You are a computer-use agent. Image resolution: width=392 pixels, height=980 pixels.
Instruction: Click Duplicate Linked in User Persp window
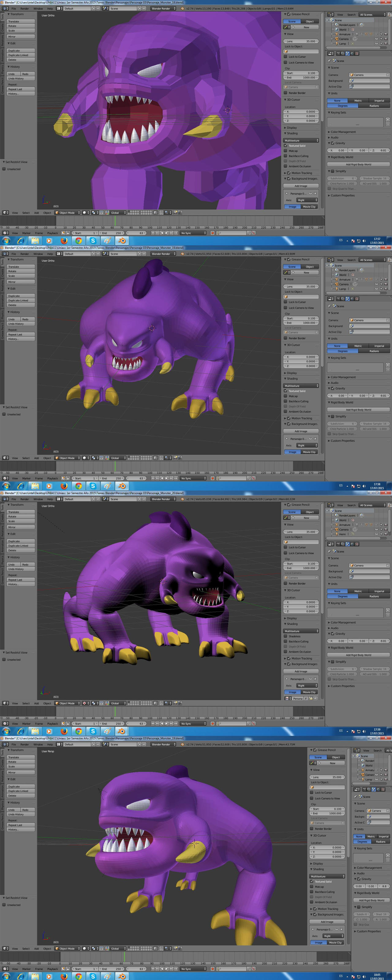tap(21, 791)
